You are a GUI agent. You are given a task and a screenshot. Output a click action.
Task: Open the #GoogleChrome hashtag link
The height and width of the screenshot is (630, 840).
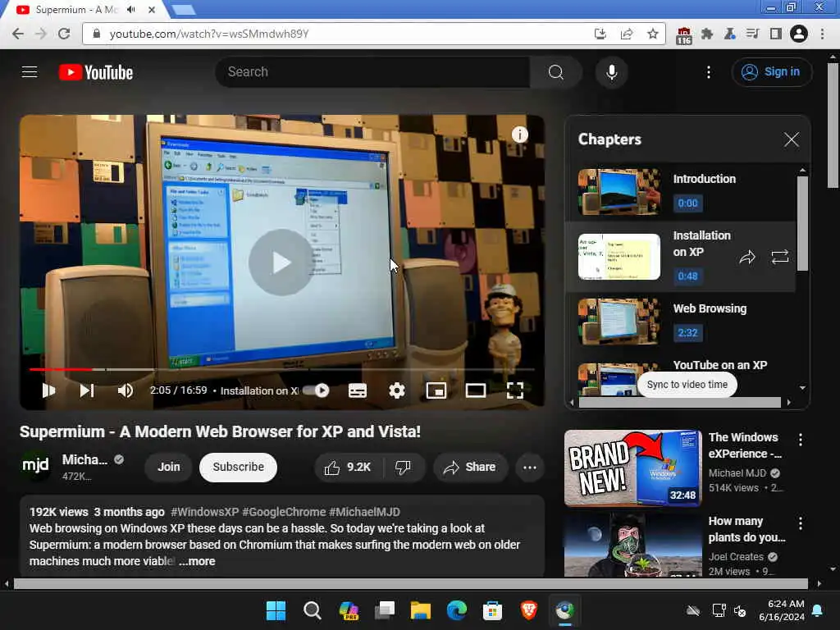click(x=284, y=512)
